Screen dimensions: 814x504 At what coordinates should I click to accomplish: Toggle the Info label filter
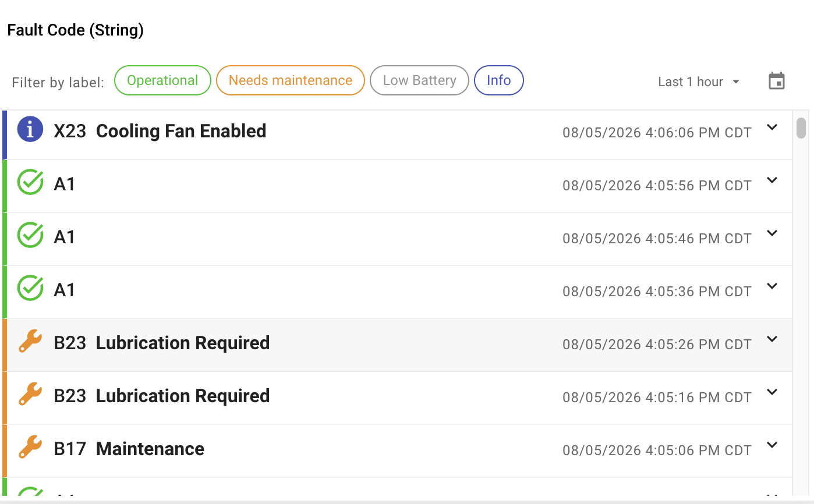(x=499, y=80)
